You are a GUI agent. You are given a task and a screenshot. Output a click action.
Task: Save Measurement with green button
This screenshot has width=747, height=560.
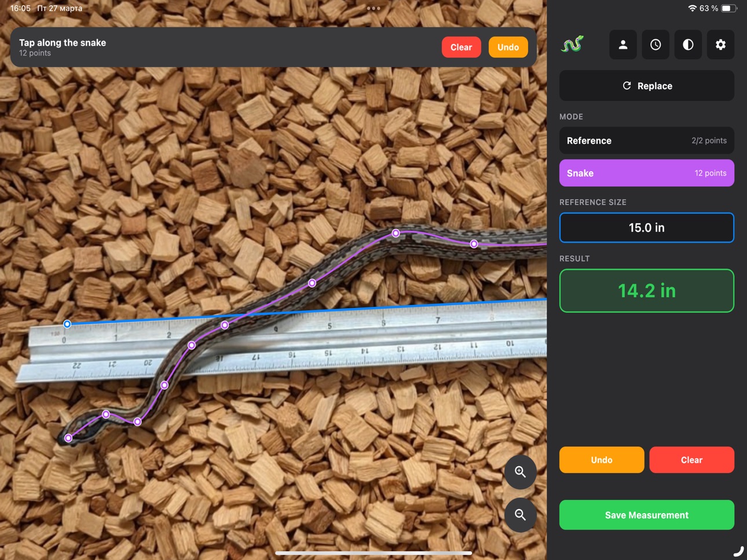(x=647, y=515)
